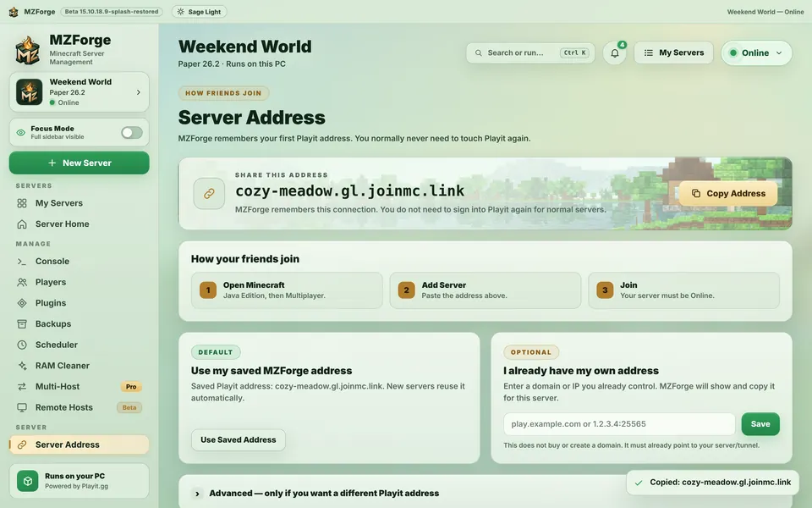Open My Servers in the sidebar
The image size is (812, 508).
79,203
